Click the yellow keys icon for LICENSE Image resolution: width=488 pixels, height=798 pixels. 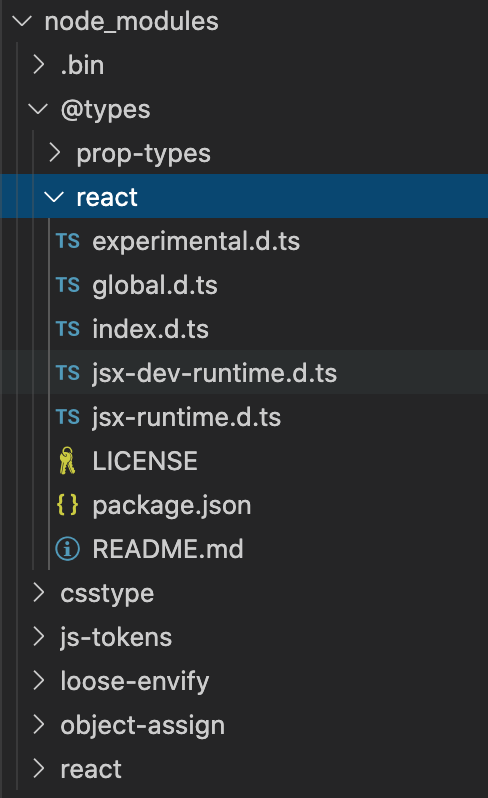67,461
